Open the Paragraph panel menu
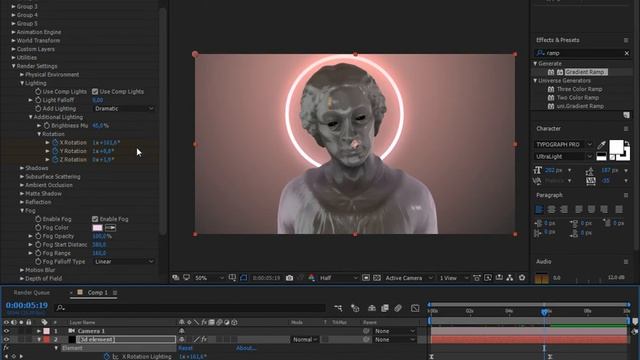Screen dimensions: 640x360 (x=626, y=196)
